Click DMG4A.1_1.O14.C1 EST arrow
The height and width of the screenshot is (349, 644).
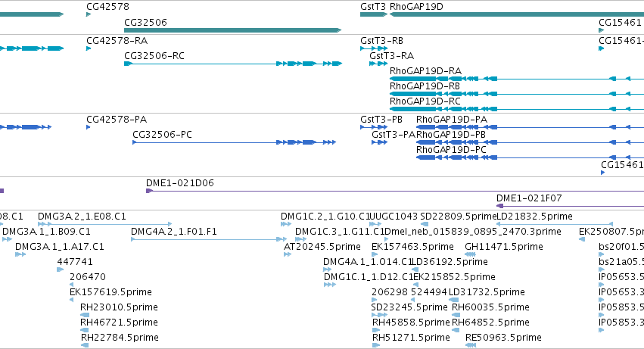pyautogui.click(x=328, y=270)
